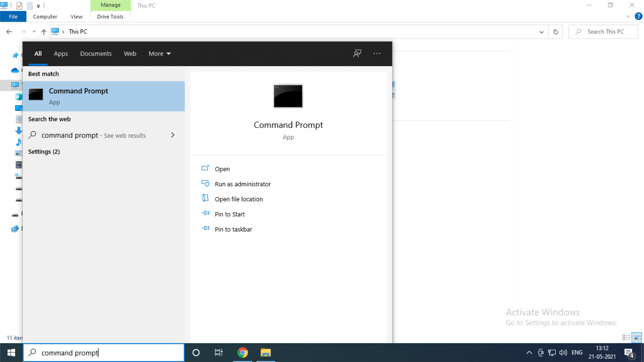
Task: Switch to the Apps tab in search
Action: tap(61, 53)
